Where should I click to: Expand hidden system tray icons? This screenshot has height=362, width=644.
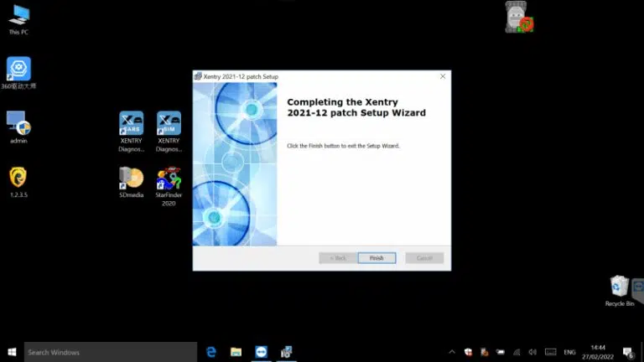[453, 352]
